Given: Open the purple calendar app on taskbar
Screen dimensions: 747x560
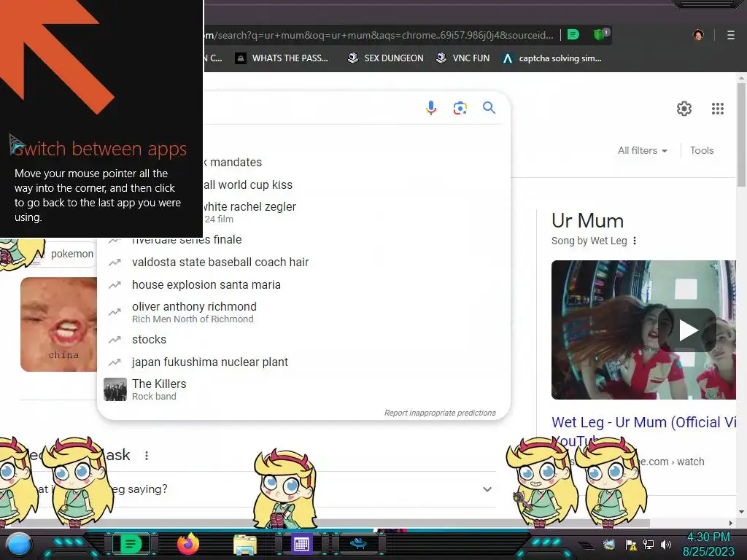Looking at the screenshot, I should coord(301,544).
